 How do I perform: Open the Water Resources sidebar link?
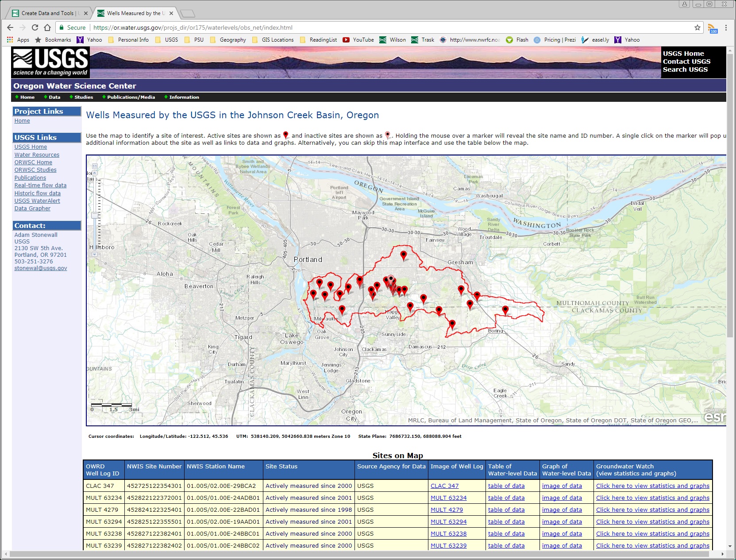click(37, 155)
